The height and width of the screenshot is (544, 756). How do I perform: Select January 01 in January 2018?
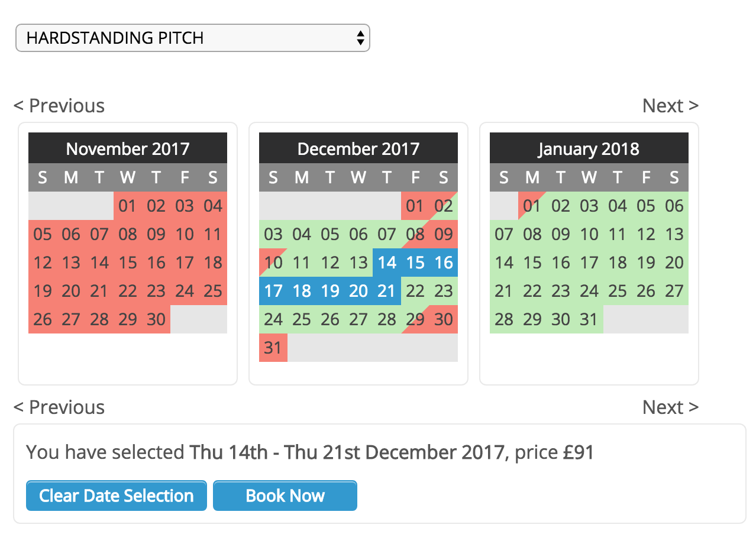532,206
